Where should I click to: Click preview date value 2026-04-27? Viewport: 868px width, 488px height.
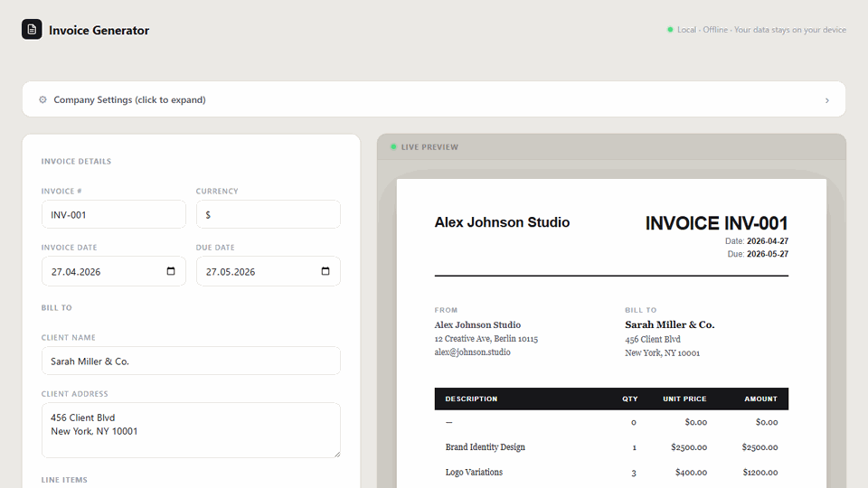tap(768, 241)
